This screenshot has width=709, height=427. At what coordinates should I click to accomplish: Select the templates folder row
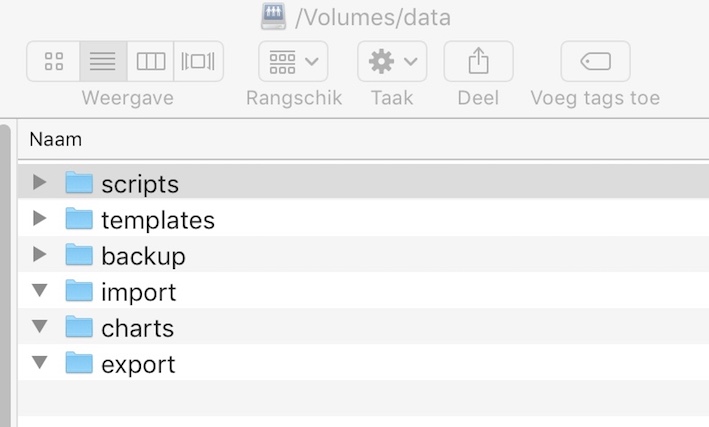coord(363,218)
